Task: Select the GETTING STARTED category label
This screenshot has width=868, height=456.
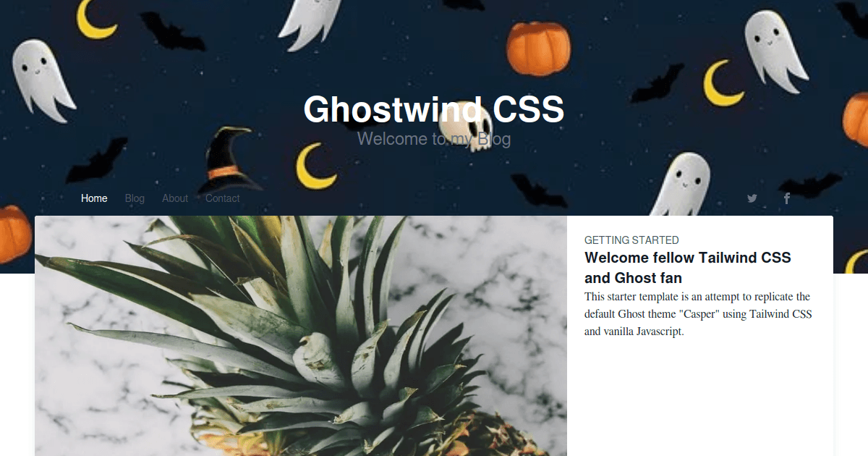Action: tap(631, 240)
